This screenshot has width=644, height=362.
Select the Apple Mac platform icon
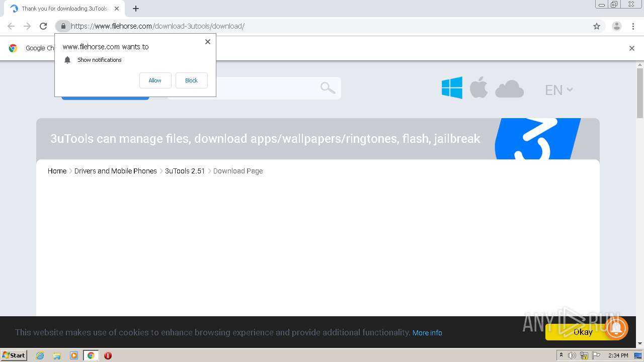tap(478, 88)
